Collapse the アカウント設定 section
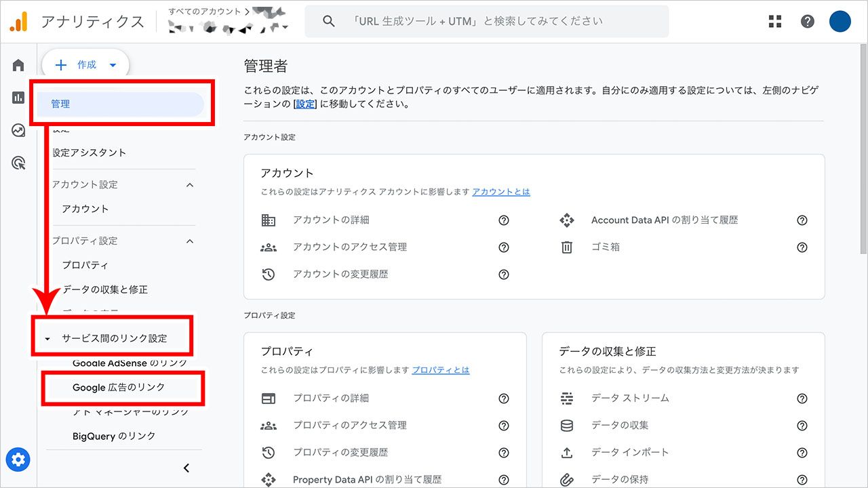Viewport: 868px width, 488px height. tap(190, 184)
